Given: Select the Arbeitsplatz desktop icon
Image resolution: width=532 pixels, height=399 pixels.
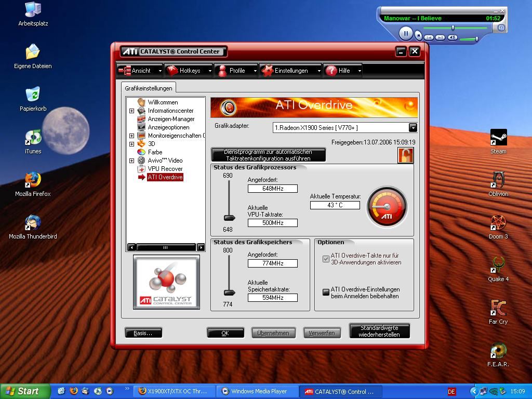Looking at the screenshot, I should coord(33,14).
